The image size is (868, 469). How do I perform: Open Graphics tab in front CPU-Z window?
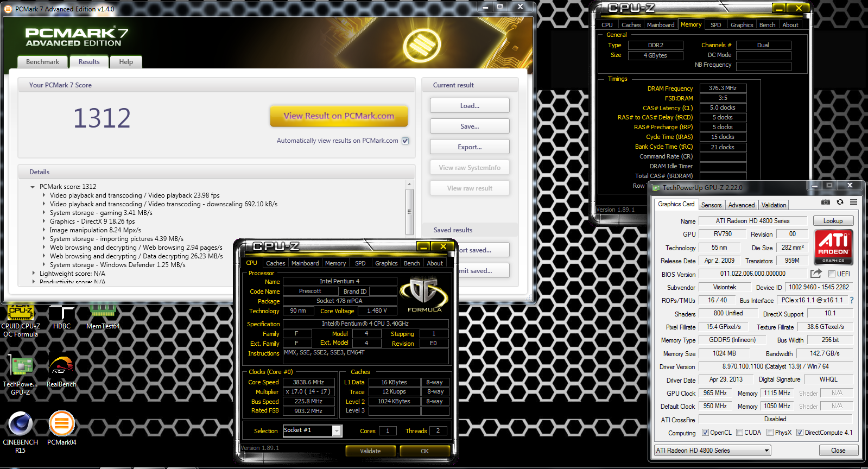tap(386, 263)
